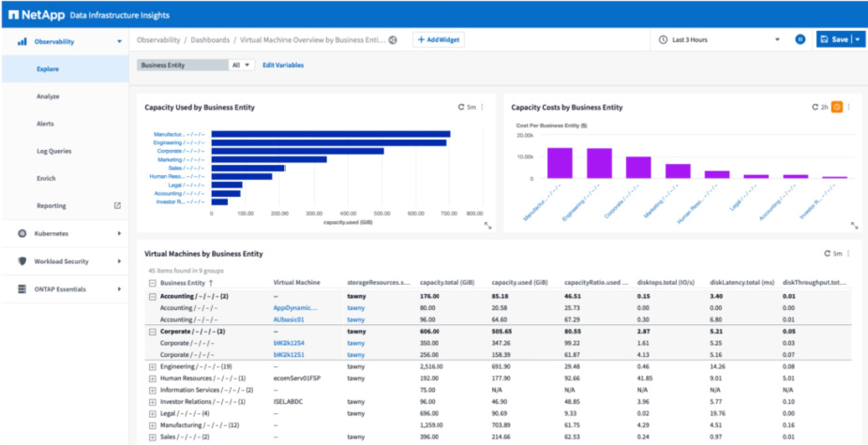868x445 pixels.
Task: Collapse the Corporate group
Action: (x=152, y=331)
